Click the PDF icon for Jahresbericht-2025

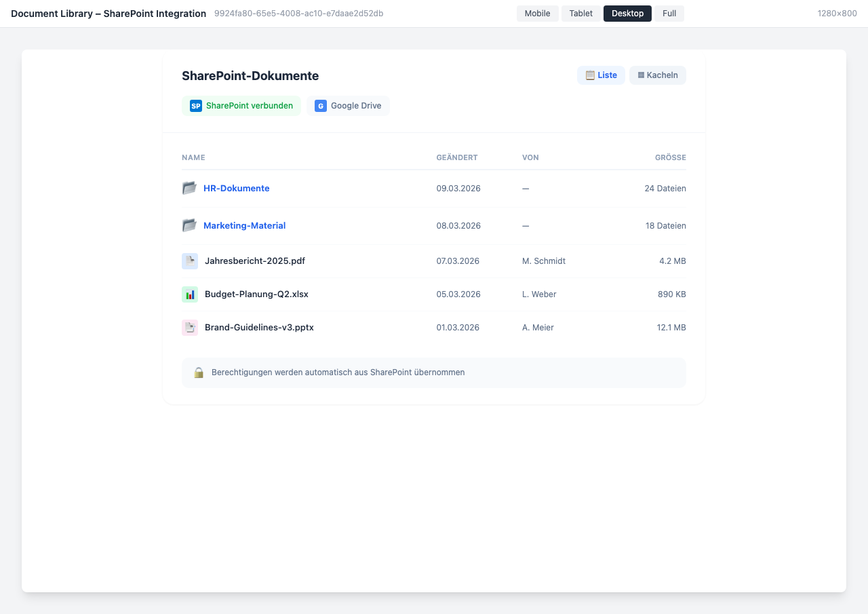click(189, 261)
